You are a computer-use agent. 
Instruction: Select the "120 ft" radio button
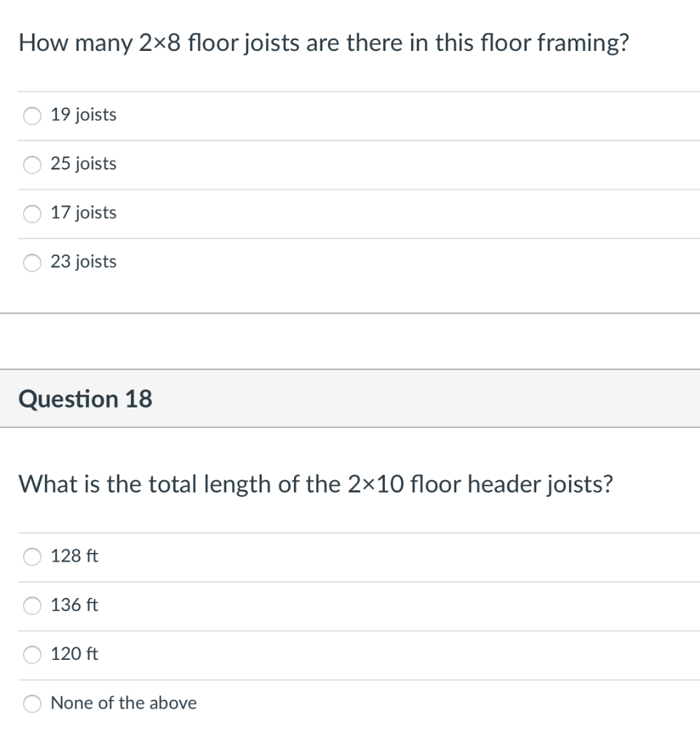[x=32, y=654]
